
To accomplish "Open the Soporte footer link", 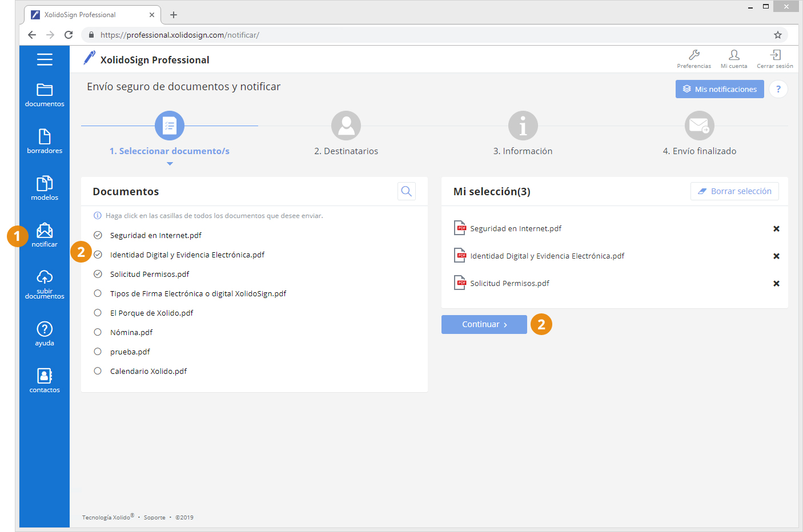I will pos(155,518).
